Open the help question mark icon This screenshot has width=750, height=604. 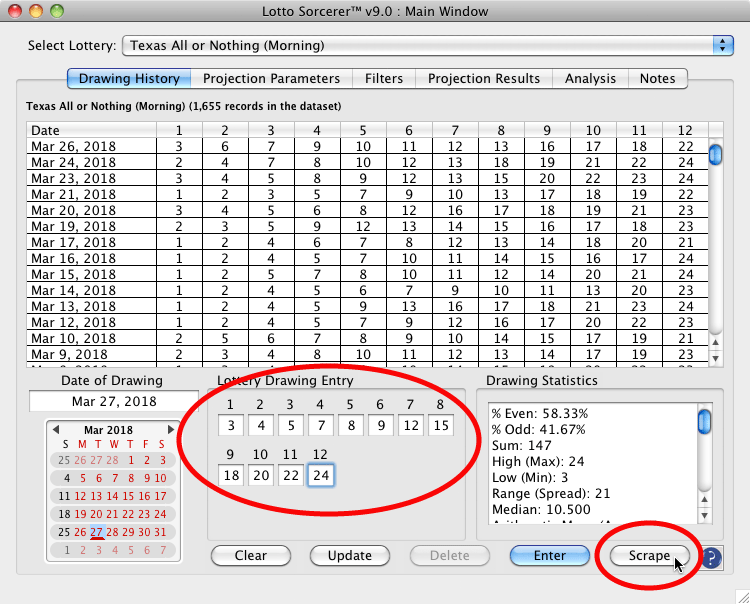[x=711, y=558]
